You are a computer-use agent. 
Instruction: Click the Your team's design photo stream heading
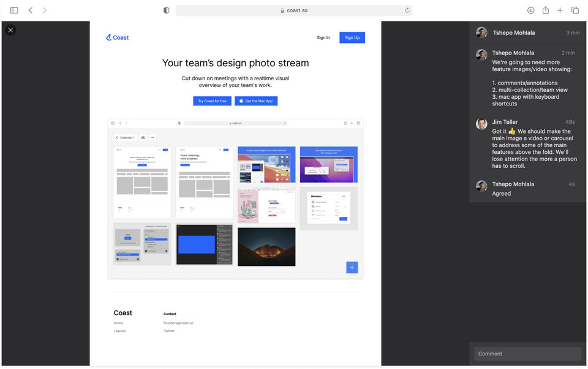235,63
